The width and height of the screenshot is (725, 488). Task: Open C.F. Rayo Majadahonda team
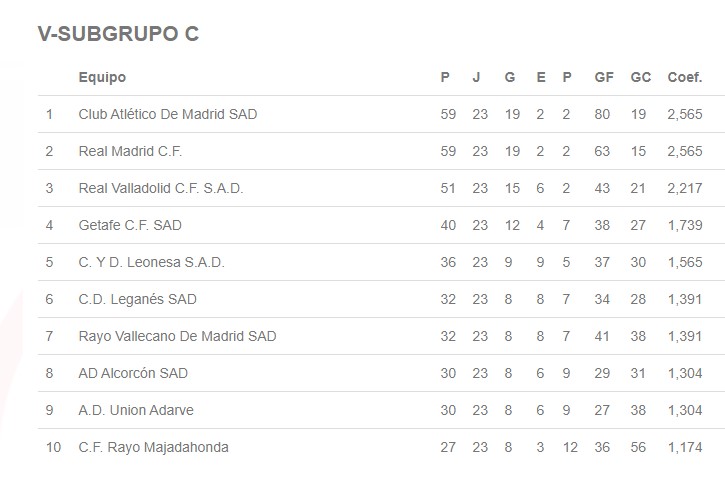coord(153,447)
